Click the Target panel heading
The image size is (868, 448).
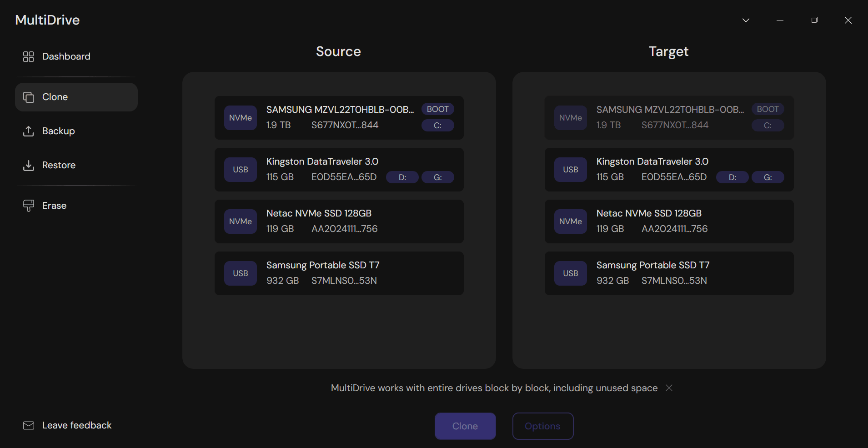668,52
